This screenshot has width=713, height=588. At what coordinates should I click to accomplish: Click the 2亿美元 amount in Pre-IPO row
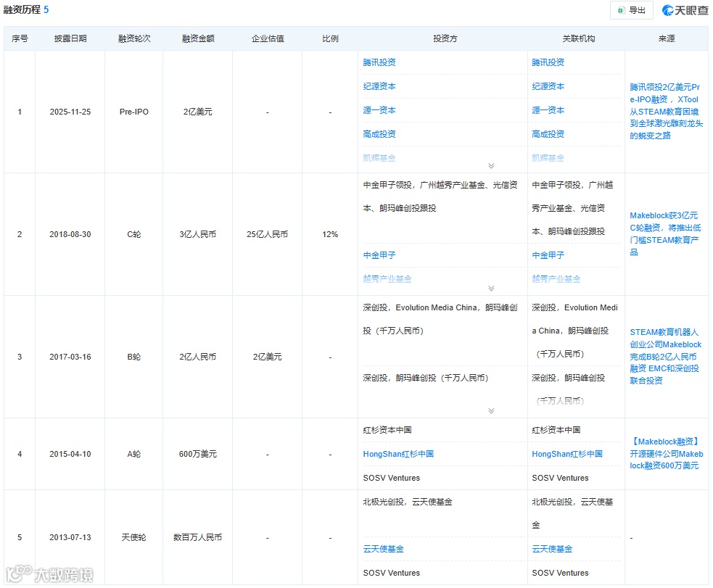point(198,112)
